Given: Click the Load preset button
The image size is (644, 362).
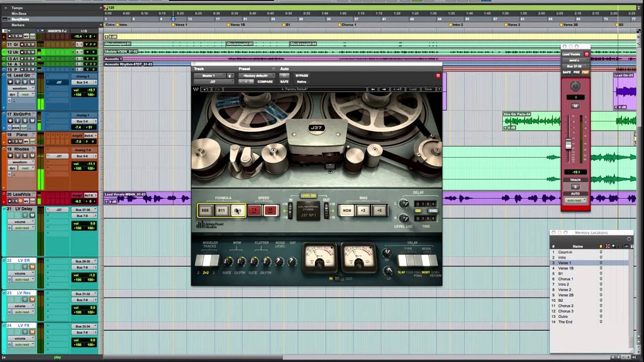Looking at the screenshot, I should click(413, 89).
